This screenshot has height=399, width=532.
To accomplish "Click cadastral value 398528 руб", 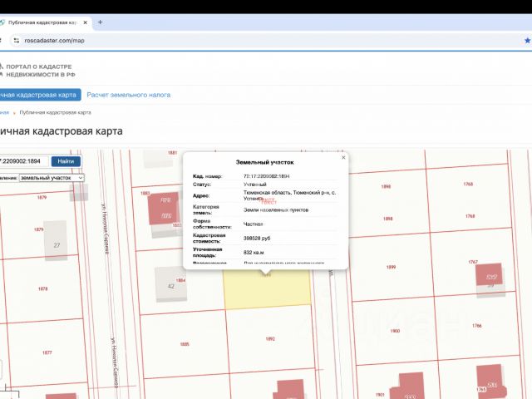I will pyautogui.click(x=257, y=239).
